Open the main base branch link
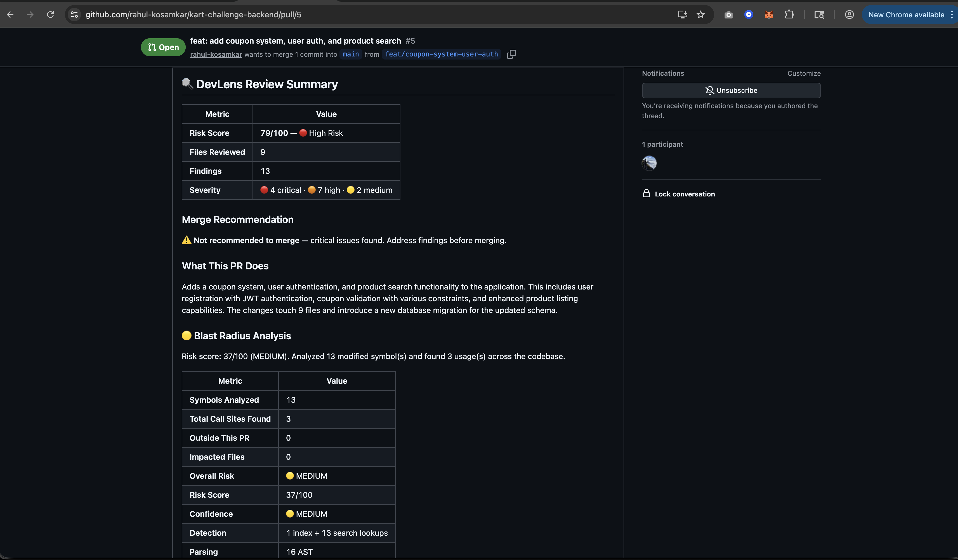 (x=350, y=54)
